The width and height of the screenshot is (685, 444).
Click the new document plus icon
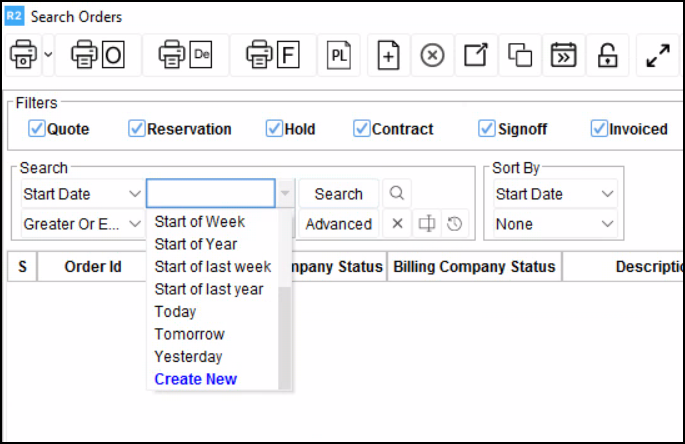tap(388, 56)
